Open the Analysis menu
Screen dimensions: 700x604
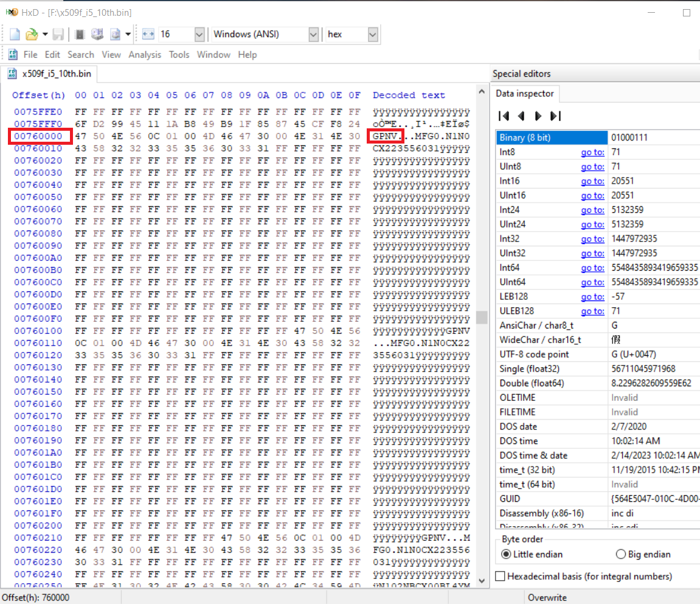(145, 55)
